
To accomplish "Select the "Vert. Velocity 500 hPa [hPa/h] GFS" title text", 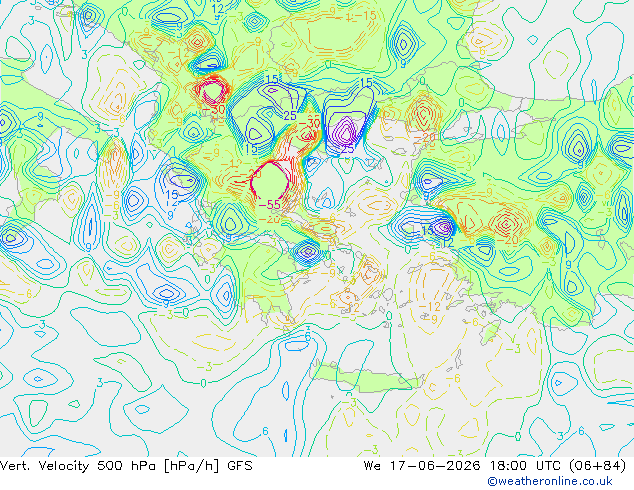I will (x=126, y=466).
